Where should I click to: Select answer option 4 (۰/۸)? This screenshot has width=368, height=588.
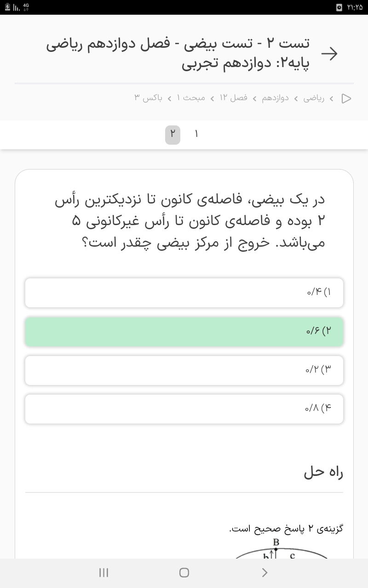184,408
